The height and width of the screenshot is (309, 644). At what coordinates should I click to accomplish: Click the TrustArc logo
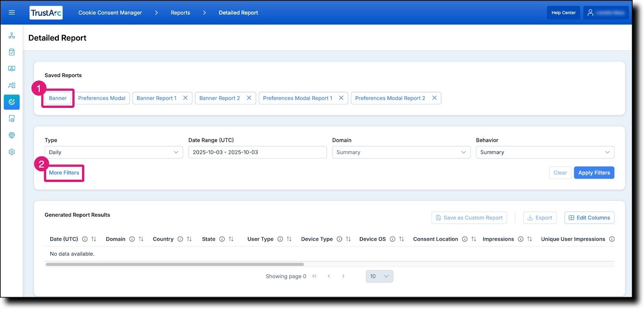coord(46,13)
